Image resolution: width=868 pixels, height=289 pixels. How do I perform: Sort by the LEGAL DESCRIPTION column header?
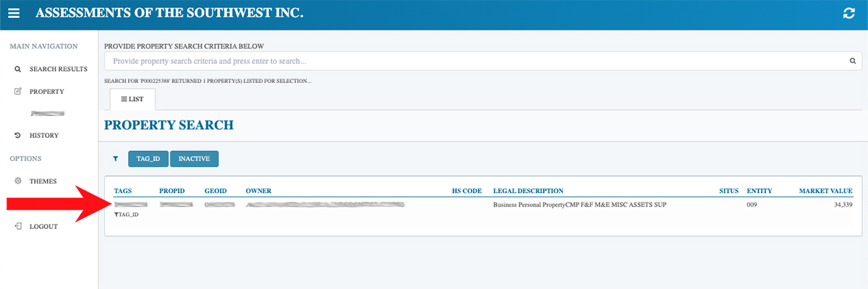click(x=528, y=191)
